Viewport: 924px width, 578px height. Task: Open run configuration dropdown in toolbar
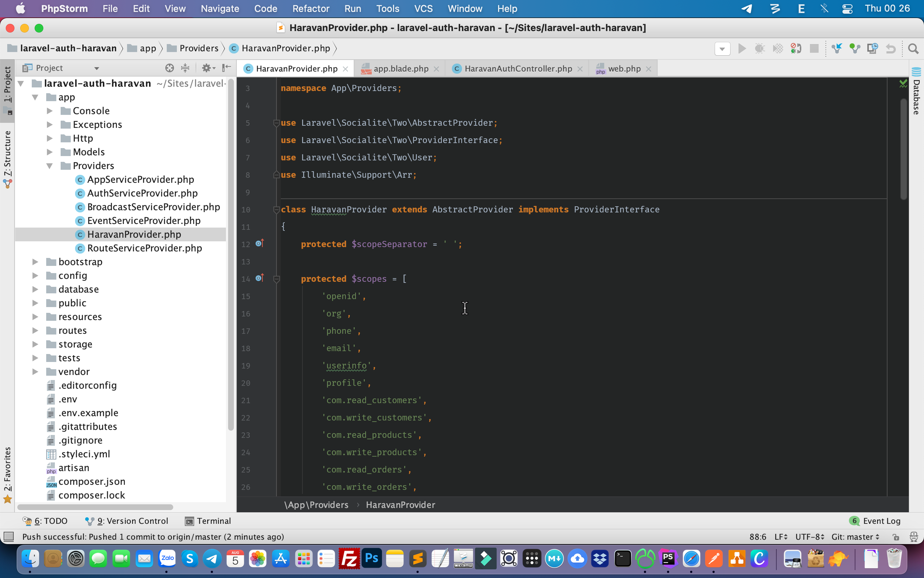click(722, 48)
